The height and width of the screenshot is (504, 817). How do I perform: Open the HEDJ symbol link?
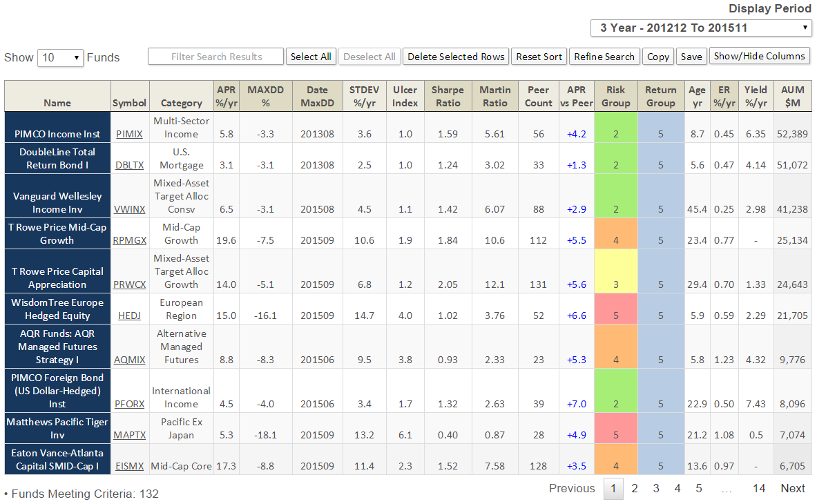point(129,316)
